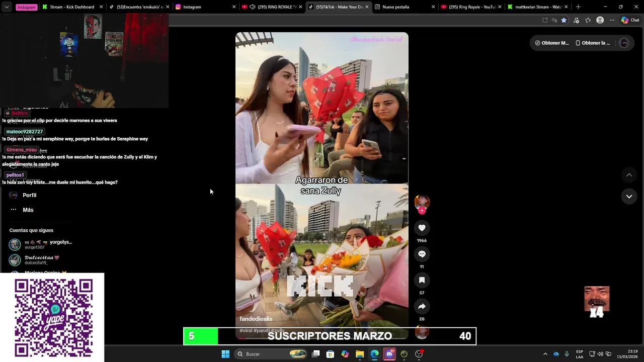Open the Copilot Chat button
644x362 pixels.
point(630,20)
